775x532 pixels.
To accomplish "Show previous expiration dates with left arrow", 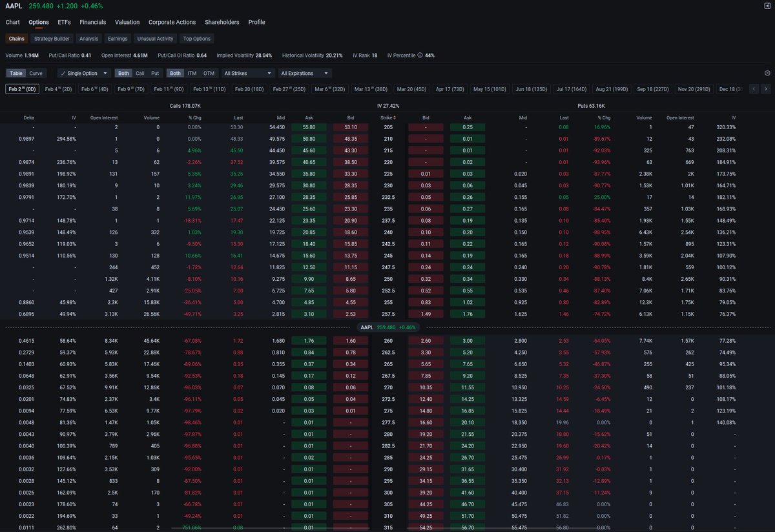I will click(x=754, y=89).
